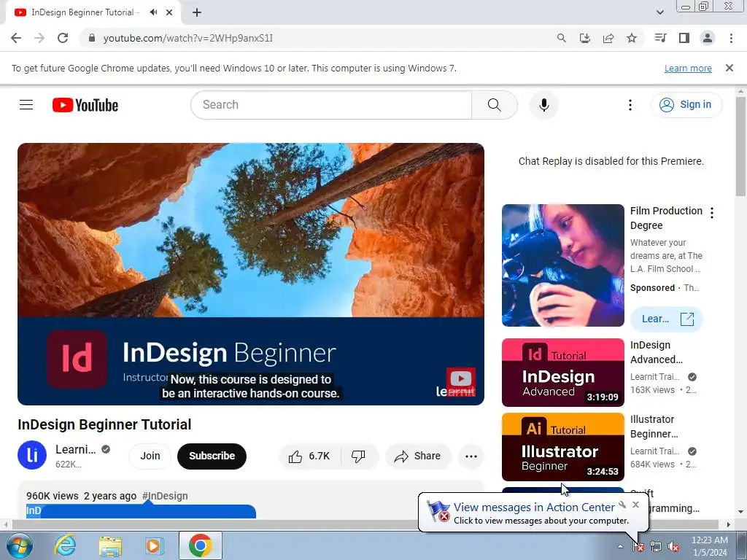Screen dimensions: 747x560
Task: Click the subscribe watermark in video
Action: (461, 381)
